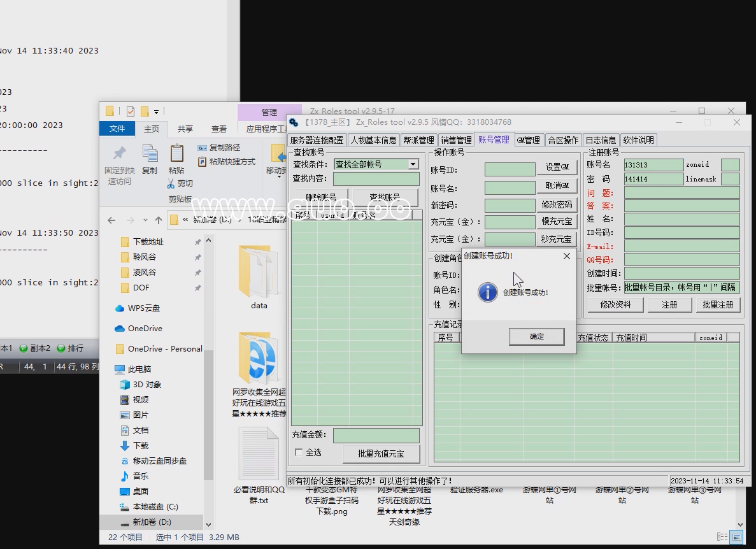
Task: Click the 复制 copy icon in ribbon
Action: click(150, 154)
